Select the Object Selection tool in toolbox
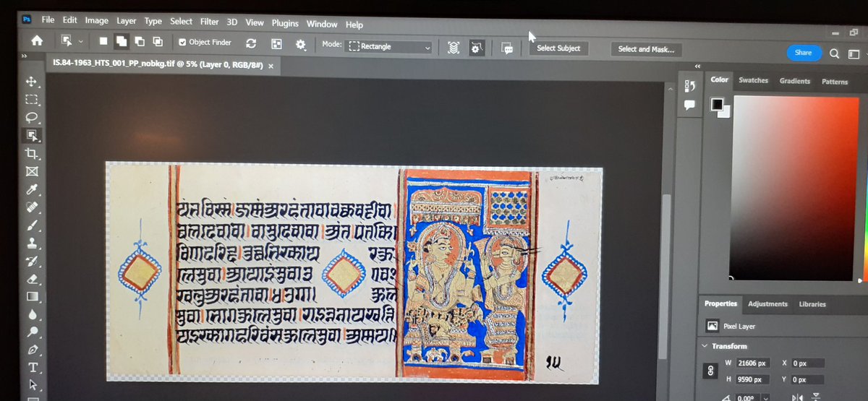 31,135
